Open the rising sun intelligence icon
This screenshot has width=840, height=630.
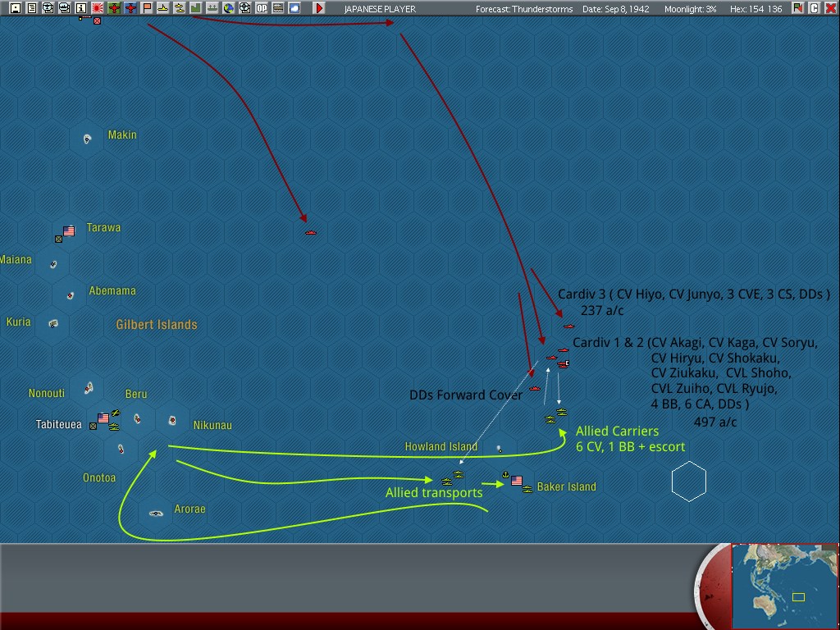coord(98,8)
